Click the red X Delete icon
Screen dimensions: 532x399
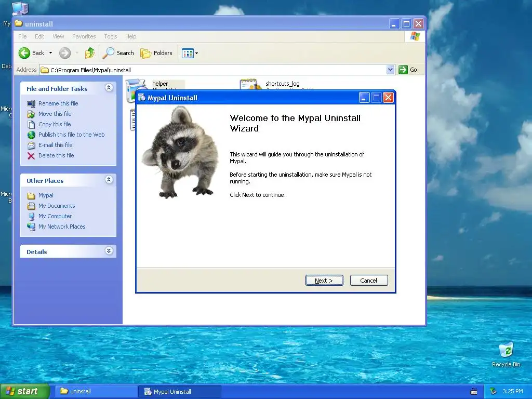pyautogui.click(x=31, y=156)
